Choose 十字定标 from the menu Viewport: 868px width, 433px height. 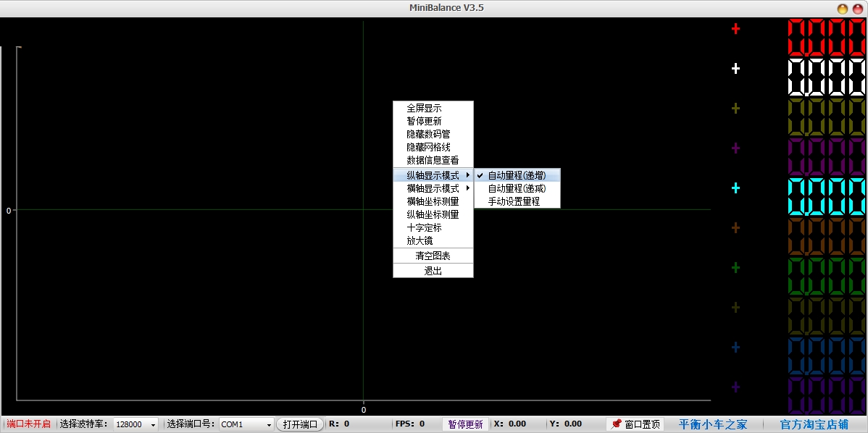click(433, 228)
